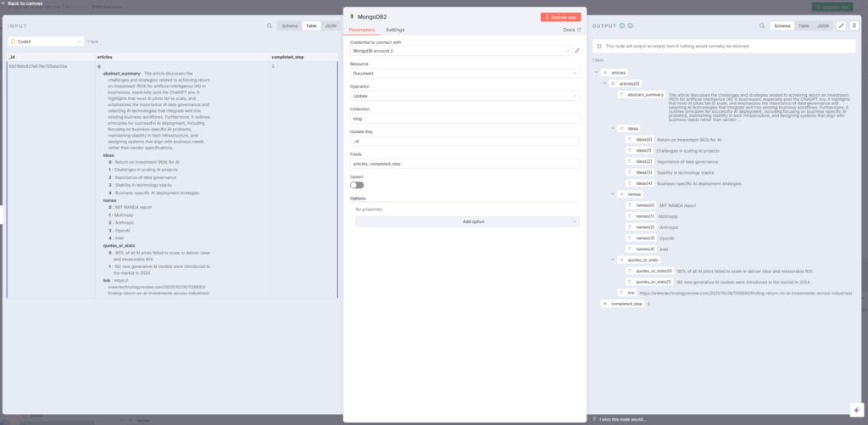This screenshot has height=425, width=868.
Task: Click the Back to canvas arrow
Action: pos(5,3)
